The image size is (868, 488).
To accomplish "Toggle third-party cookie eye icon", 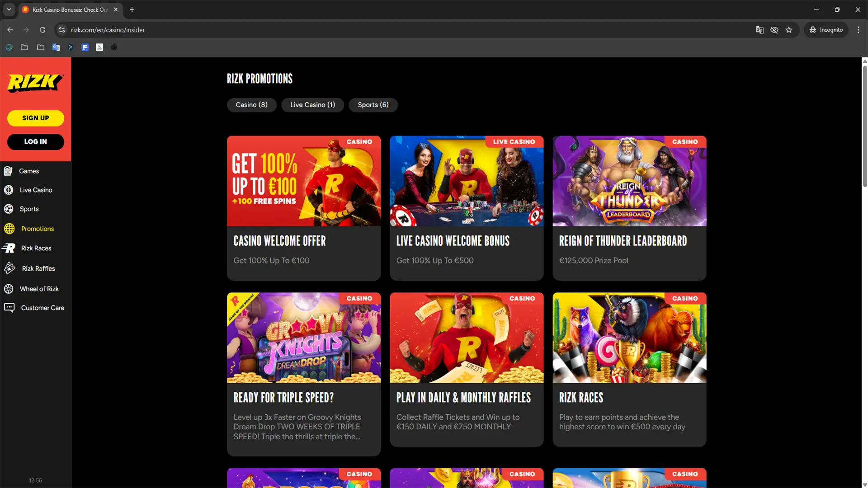I will coord(774,30).
